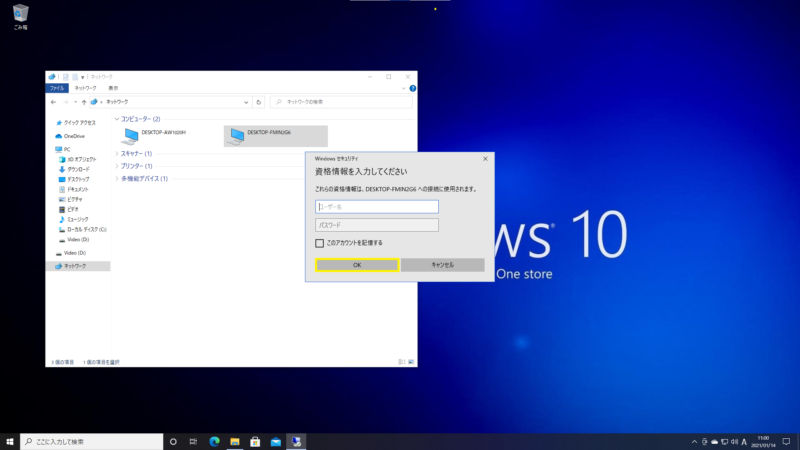Expand the 多機能デバイス (1) group
800x450 pixels.
pos(117,179)
